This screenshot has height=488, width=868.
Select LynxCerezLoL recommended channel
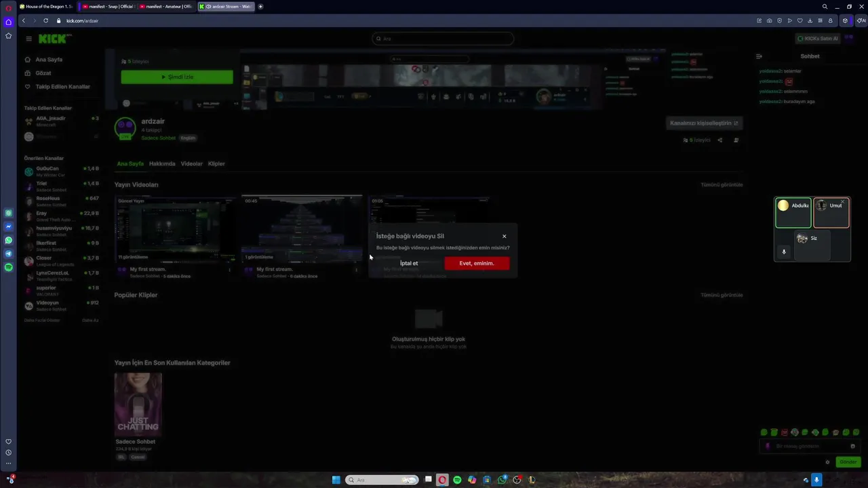(62, 276)
